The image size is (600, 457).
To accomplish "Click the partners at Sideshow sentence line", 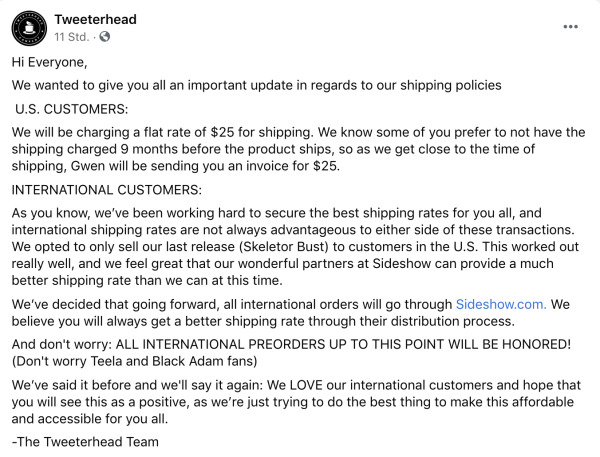I will 282,263.
